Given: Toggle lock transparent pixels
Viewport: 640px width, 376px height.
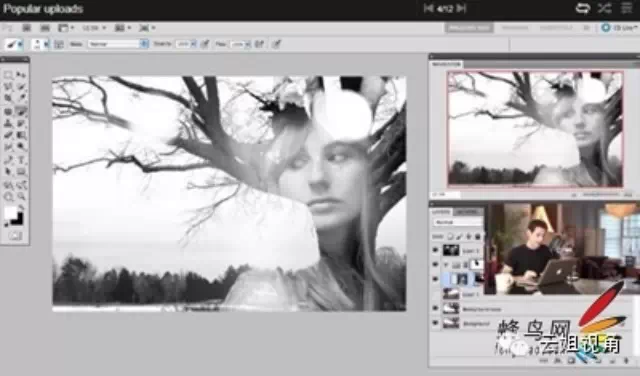Looking at the screenshot, I should pos(450,236).
